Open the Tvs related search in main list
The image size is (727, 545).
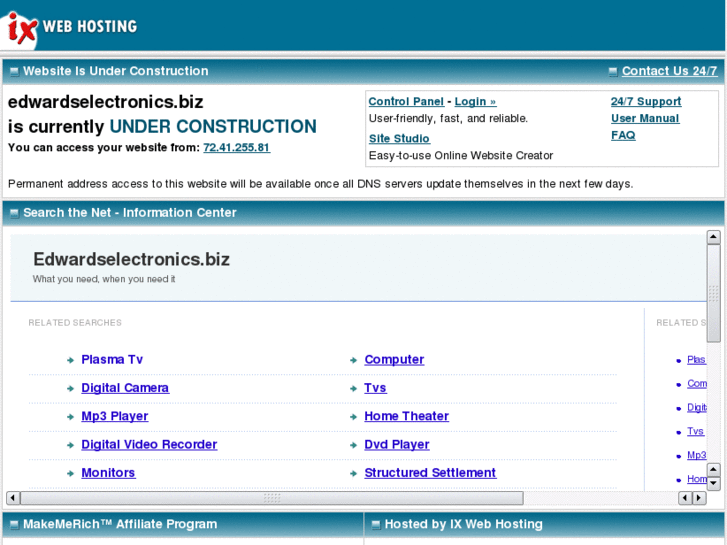[x=376, y=388]
